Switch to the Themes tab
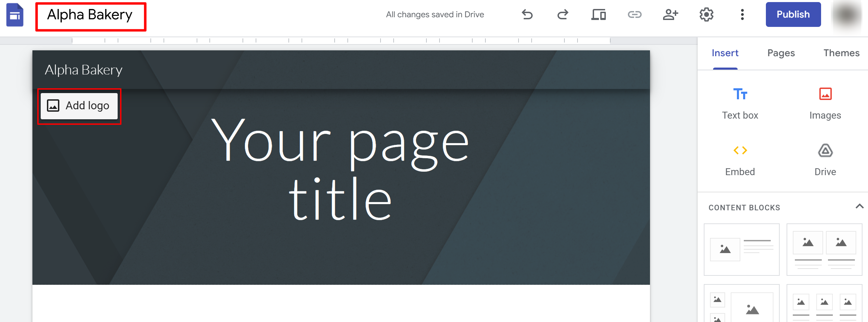 click(x=841, y=53)
